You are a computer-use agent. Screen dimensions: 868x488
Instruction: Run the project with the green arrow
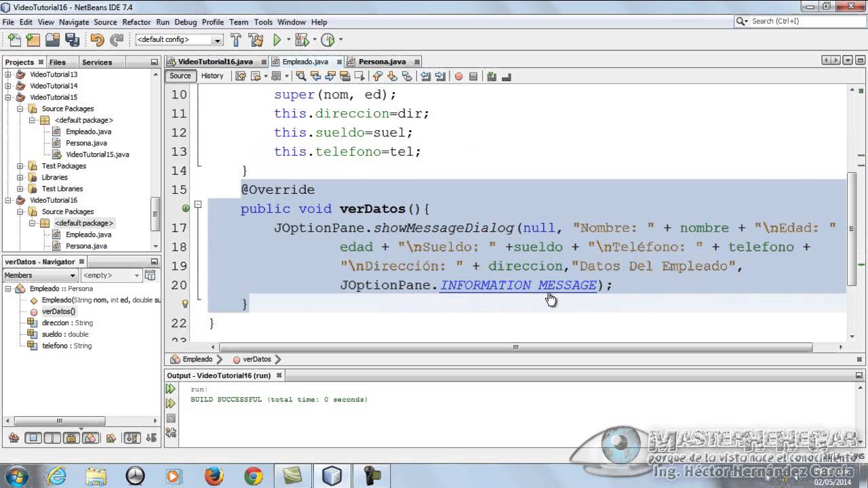[277, 40]
